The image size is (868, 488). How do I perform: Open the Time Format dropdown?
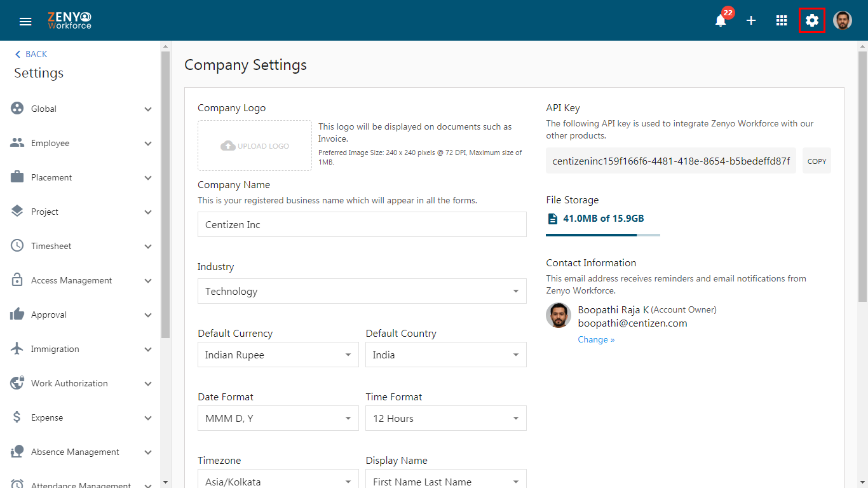[446, 418]
